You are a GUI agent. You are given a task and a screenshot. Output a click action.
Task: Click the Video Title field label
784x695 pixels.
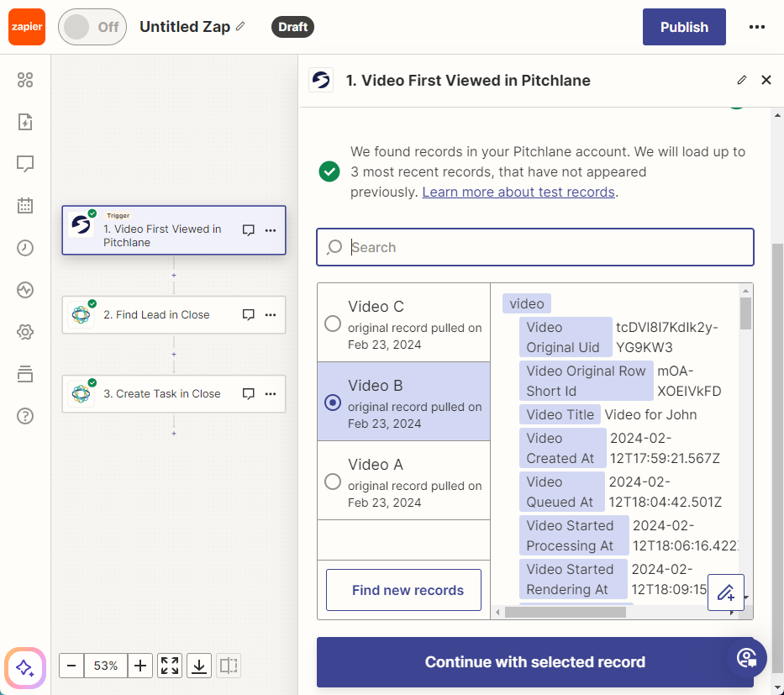(x=560, y=414)
